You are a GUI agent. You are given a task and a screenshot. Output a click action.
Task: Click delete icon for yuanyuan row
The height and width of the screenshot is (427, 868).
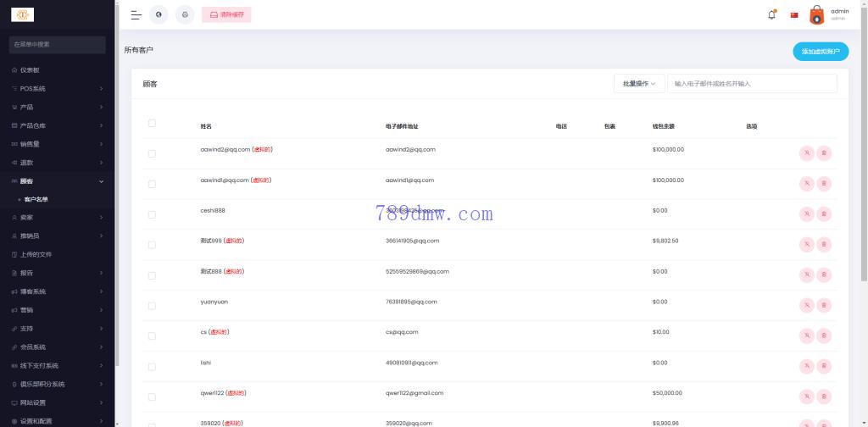coord(824,306)
